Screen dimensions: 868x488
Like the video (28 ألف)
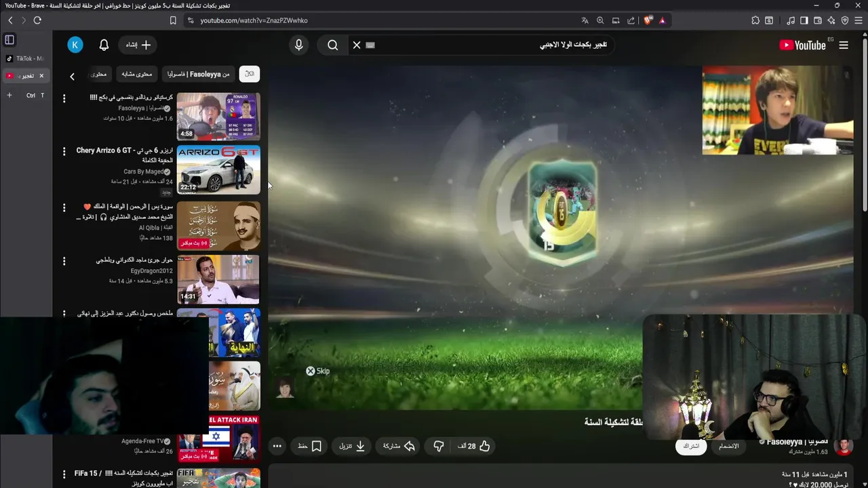click(475, 446)
